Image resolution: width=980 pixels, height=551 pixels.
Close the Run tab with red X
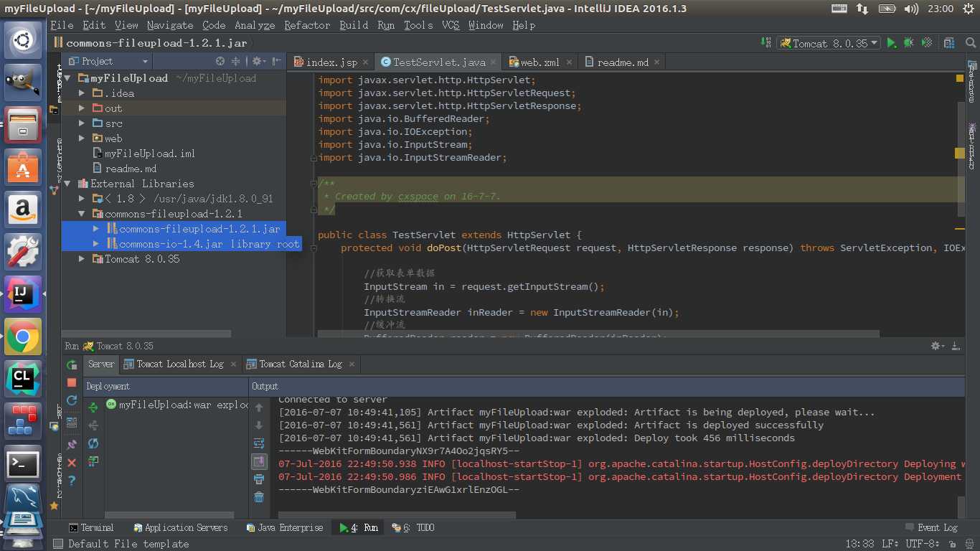pyautogui.click(x=72, y=463)
